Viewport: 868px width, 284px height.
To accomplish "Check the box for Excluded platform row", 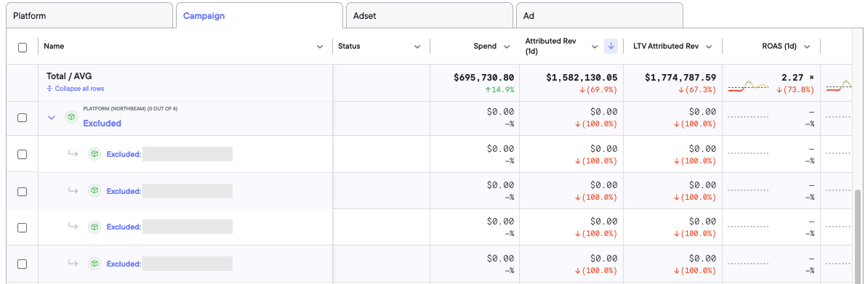I will pyautogui.click(x=22, y=118).
